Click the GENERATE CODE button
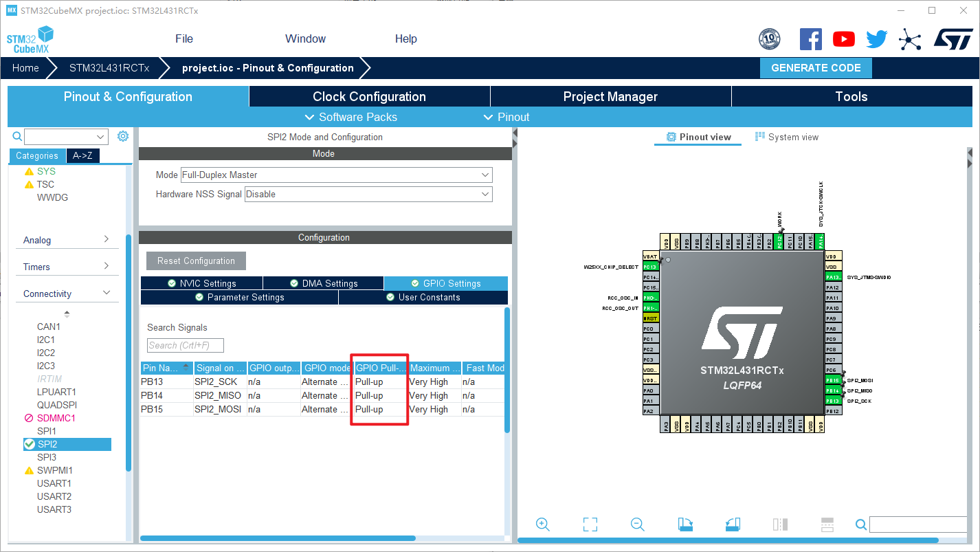Screen dimensions: 980x552 point(816,67)
